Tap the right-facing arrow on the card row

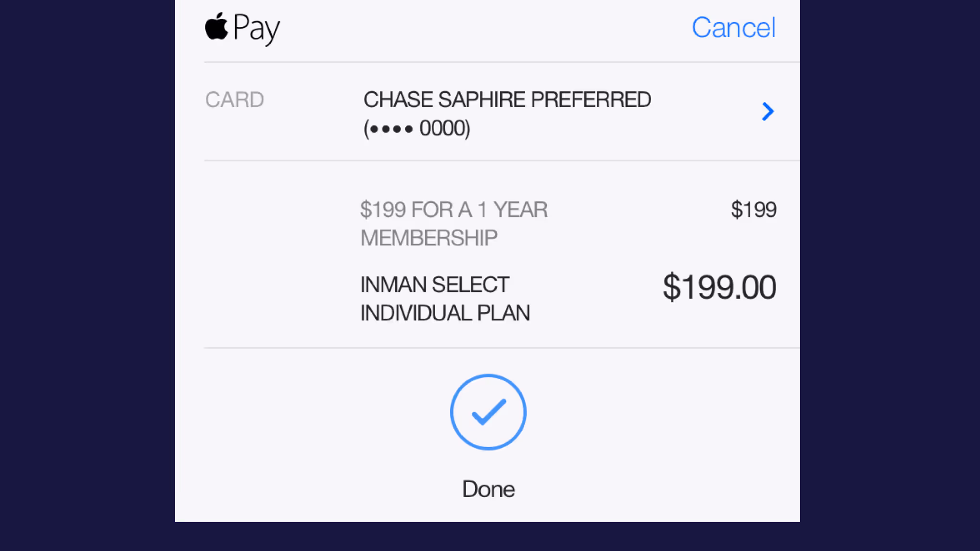768,112
